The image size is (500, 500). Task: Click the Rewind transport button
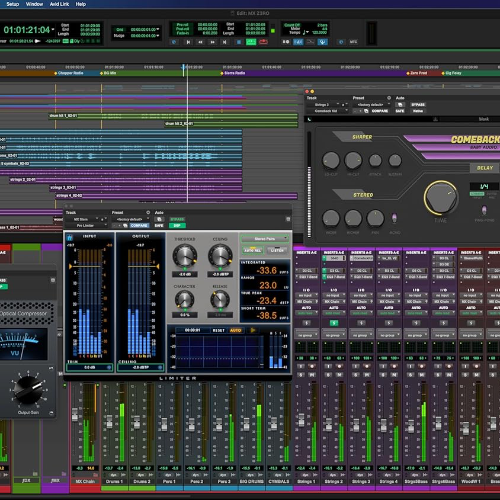pos(200,42)
